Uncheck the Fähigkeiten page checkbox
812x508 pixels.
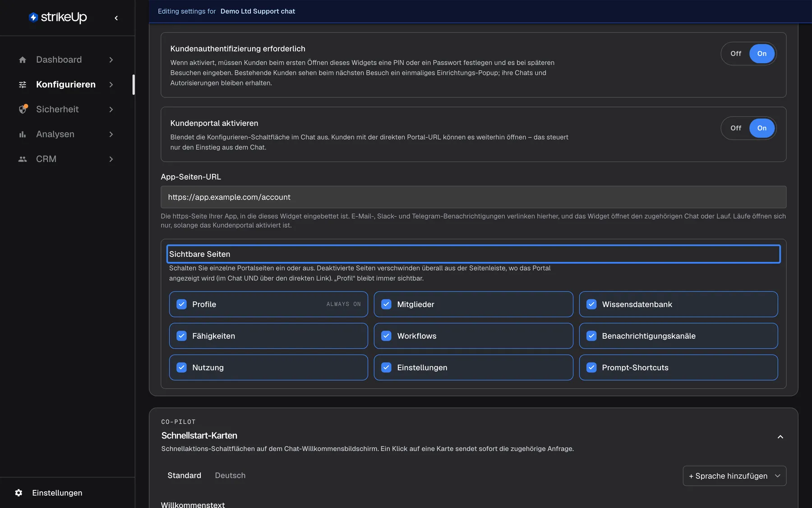181,336
